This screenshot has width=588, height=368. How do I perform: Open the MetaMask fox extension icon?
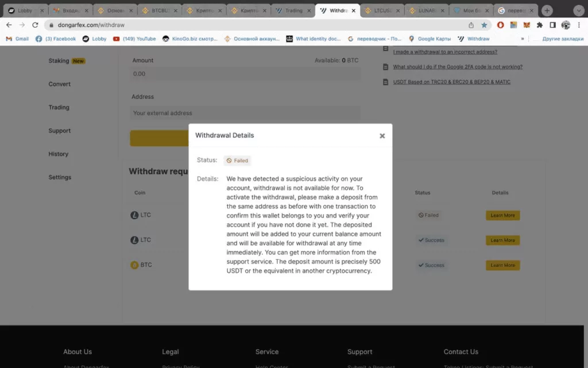pyautogui.click(x=527, y=25)
